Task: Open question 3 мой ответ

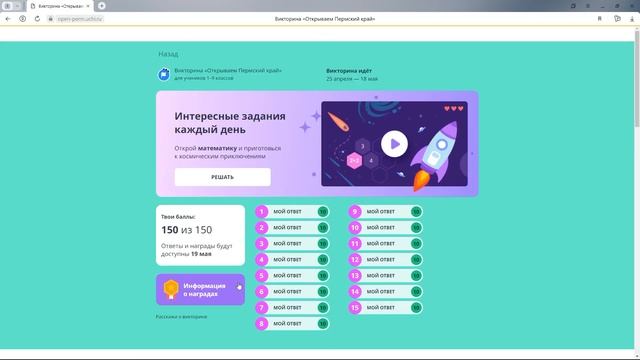Action: point(292,243)
